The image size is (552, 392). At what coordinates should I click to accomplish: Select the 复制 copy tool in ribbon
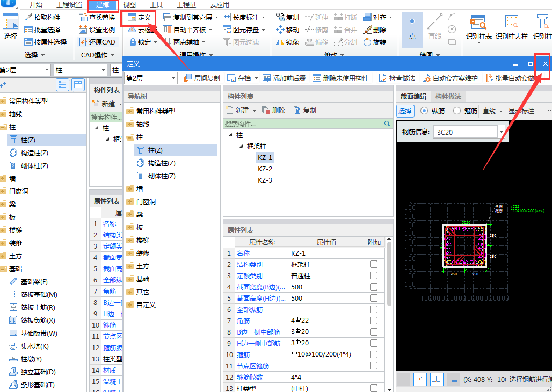pos(288,17)
